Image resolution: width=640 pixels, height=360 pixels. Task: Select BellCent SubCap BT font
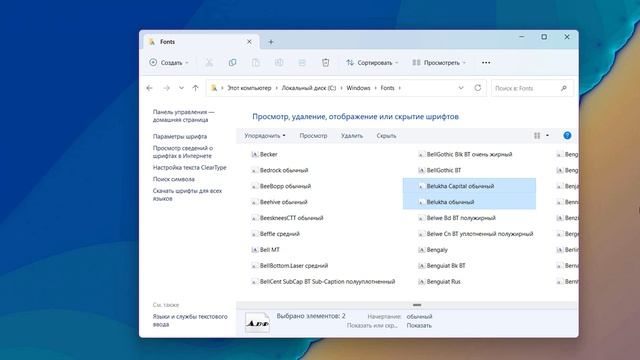click(323, 282)
